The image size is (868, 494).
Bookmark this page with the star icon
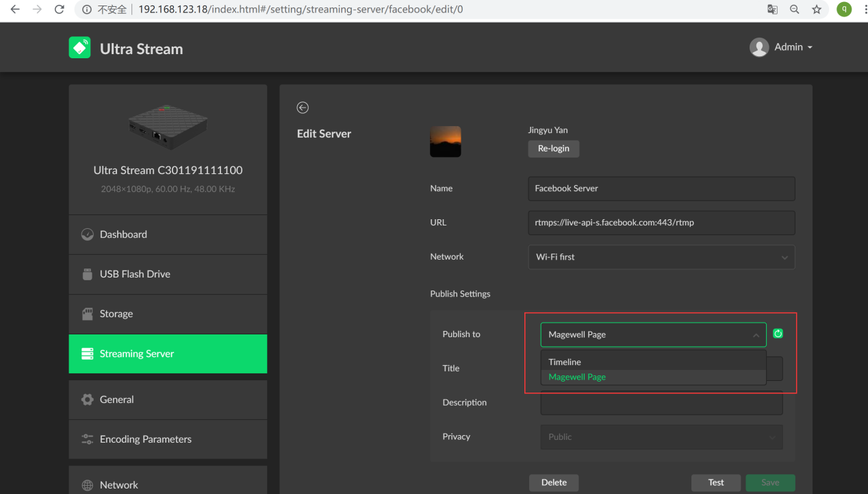point(817,10)
